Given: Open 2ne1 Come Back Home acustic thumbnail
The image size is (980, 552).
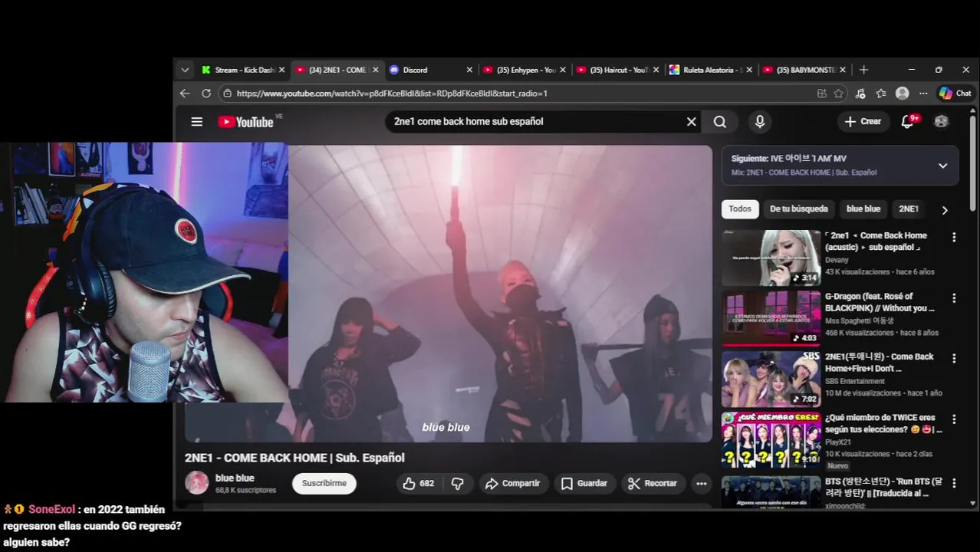Looking at the screenshot, I should pos(771,258).
